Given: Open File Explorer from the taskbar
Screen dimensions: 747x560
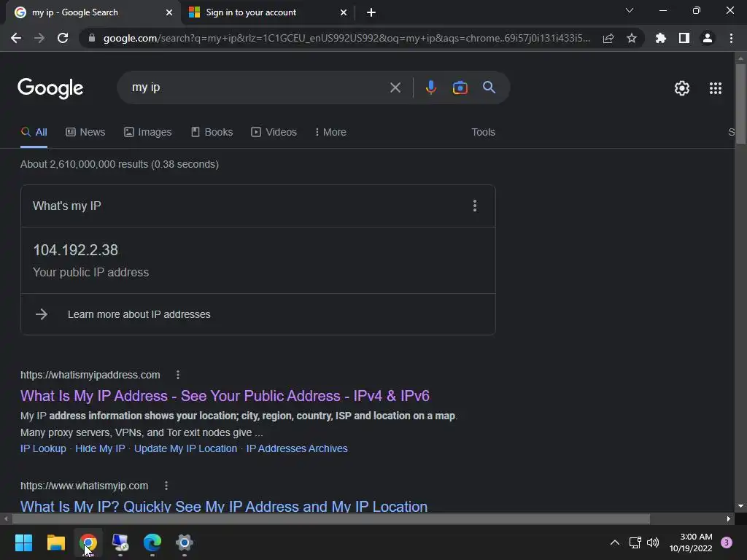Looking at the screenshot, I should [55, 542].
